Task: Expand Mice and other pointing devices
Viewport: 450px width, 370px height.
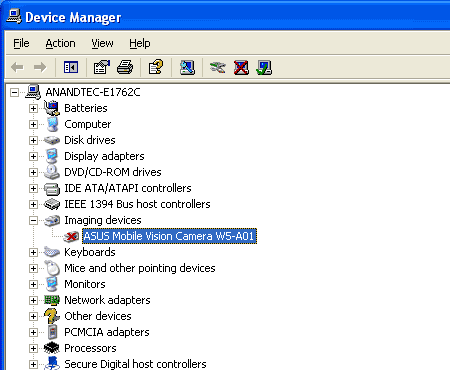Action: point(33,268)
